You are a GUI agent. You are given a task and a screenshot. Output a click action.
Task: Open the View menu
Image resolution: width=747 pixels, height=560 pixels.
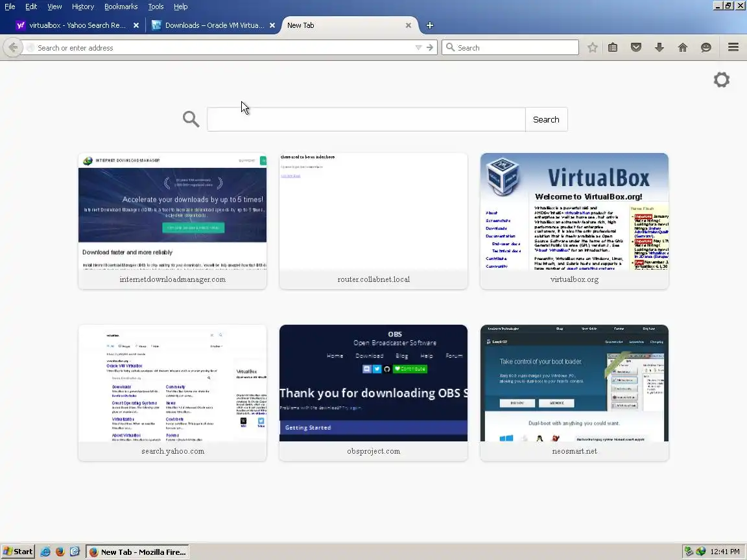[x=54, y=6]
